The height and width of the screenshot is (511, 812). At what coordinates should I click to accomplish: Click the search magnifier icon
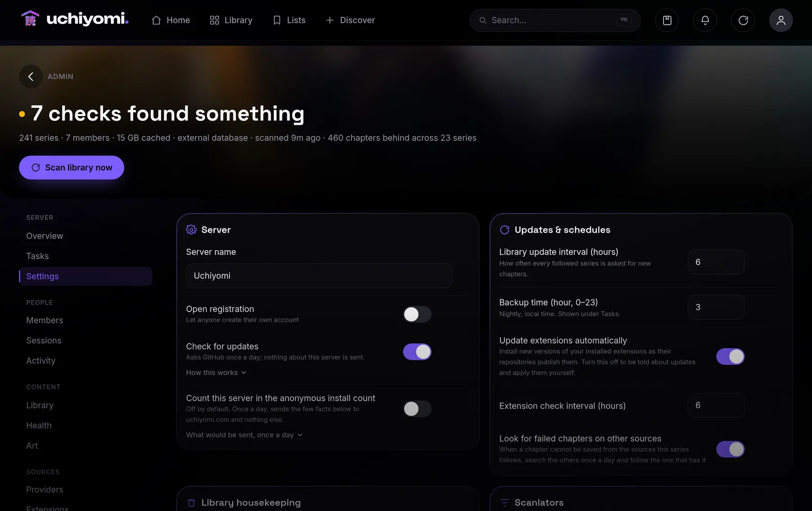coord(483,20)
